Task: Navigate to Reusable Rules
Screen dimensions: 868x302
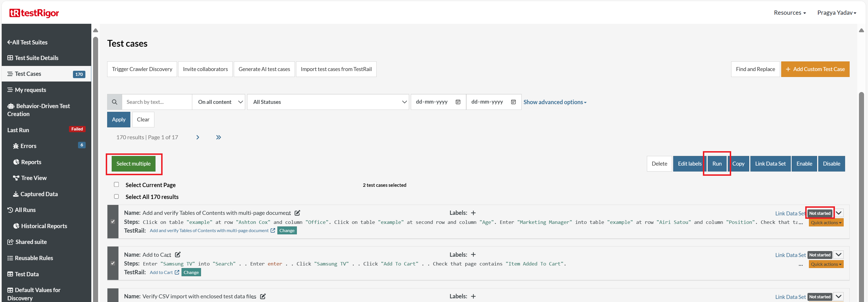Action: (x=34, y=258)
